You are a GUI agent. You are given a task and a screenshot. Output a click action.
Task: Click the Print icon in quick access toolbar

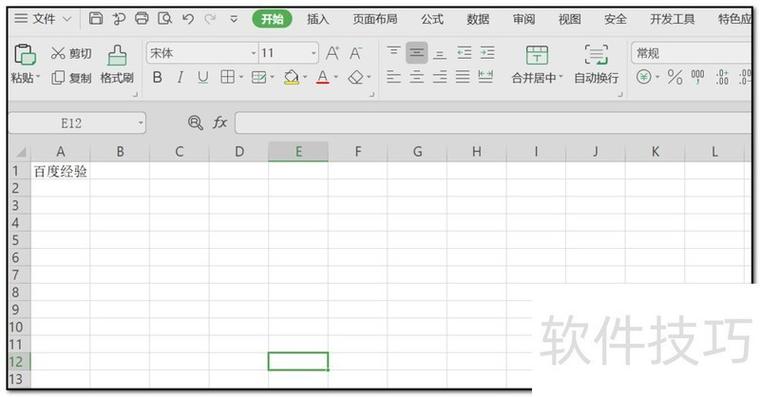tap(142, 18)
